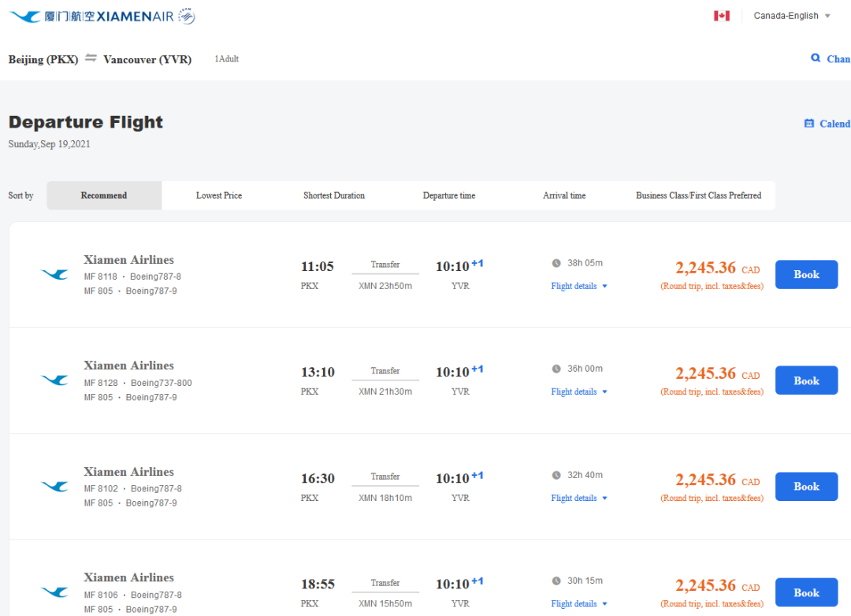Click the Canada flag icon
This screenshot has height=616, width=851.
[722, 16]
